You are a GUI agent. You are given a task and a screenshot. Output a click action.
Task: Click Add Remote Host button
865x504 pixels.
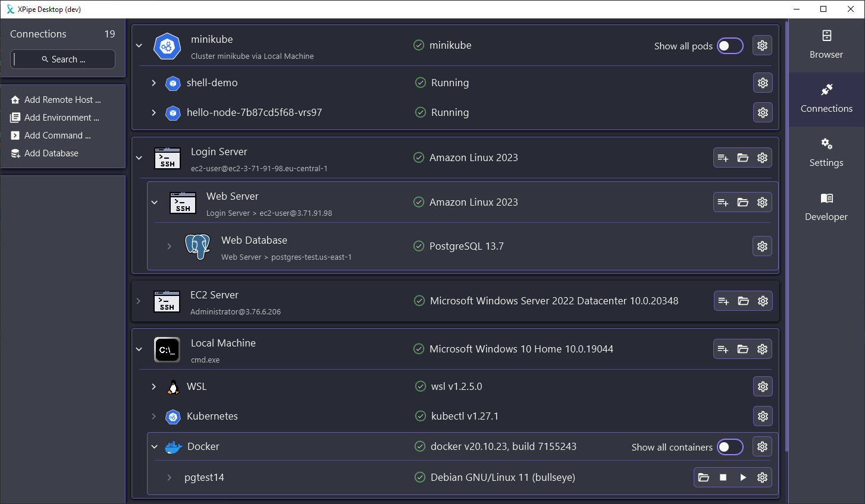click(x=57, y=100)
